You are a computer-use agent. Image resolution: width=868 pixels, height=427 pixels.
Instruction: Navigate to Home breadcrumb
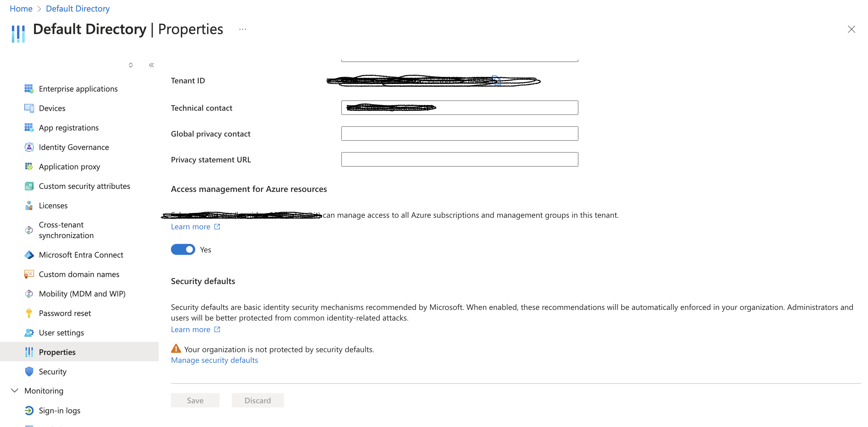tap(21, 9)
